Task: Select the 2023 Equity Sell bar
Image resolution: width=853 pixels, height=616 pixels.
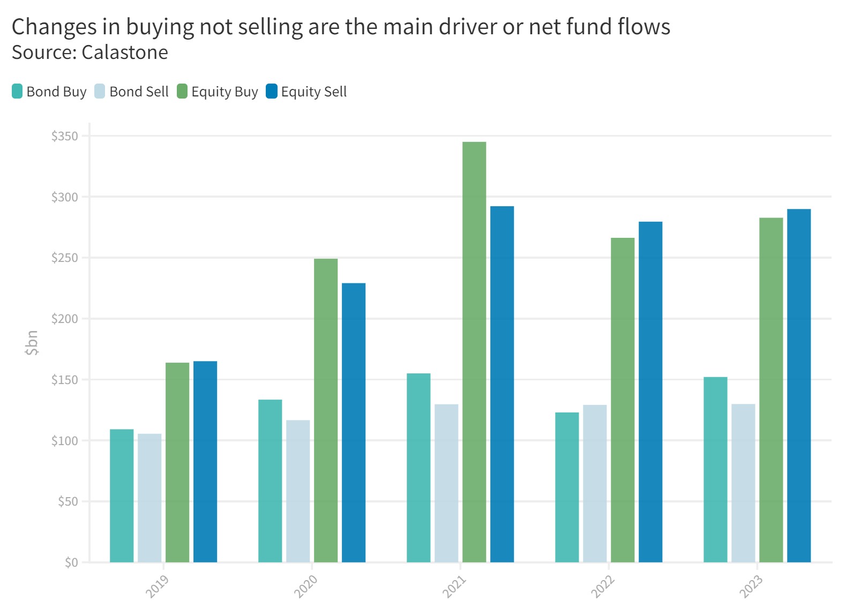Action: tap(799, 385)
